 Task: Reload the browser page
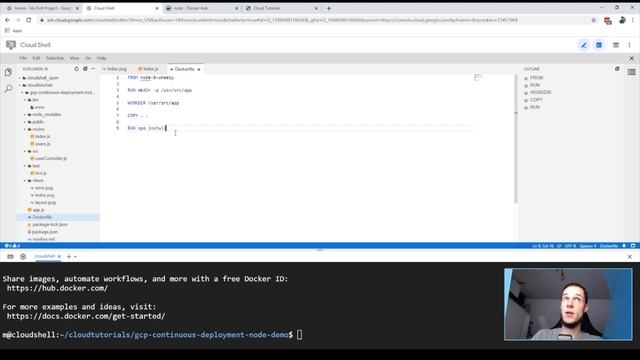click(x=29, y=20)
